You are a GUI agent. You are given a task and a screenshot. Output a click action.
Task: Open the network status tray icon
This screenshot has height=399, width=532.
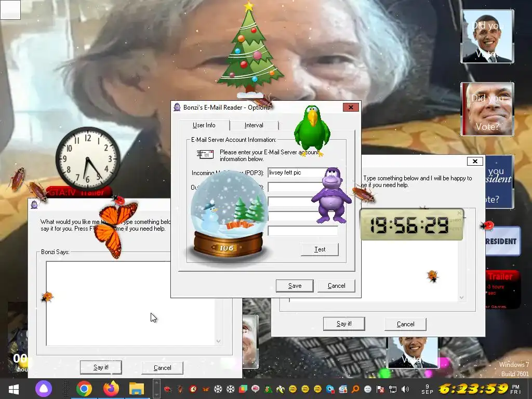pyautogui.click(x=393, y=389)
